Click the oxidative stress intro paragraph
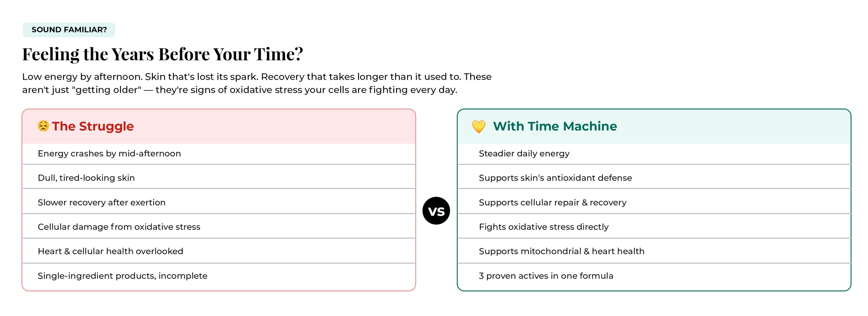 point(257,83)
